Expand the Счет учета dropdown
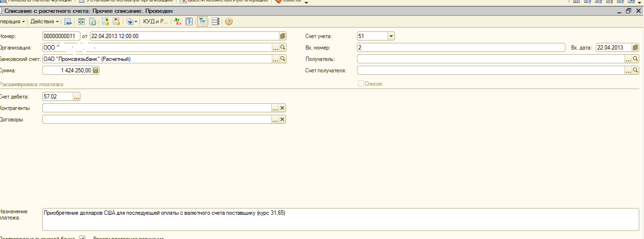The width and height of the screenshot is (644, 239). 391,36
